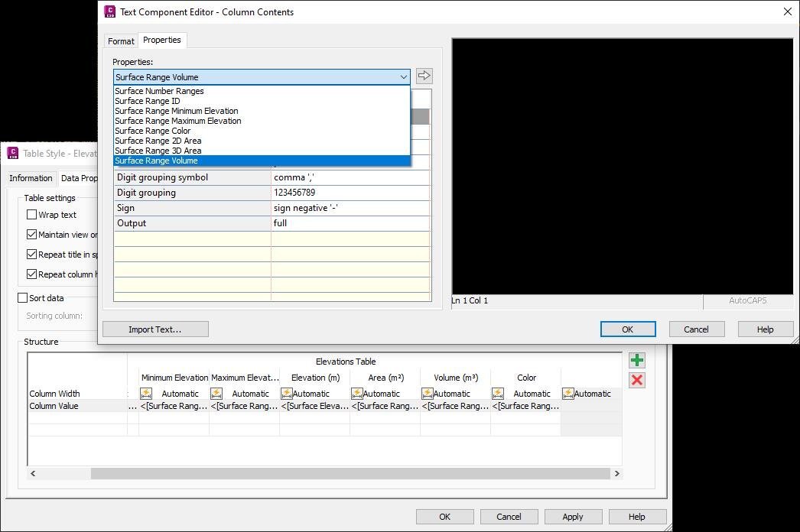Screen dimensions: 800x532
Task: Open width icon under Maximum Elevat... column
Action: coord(216,393)
